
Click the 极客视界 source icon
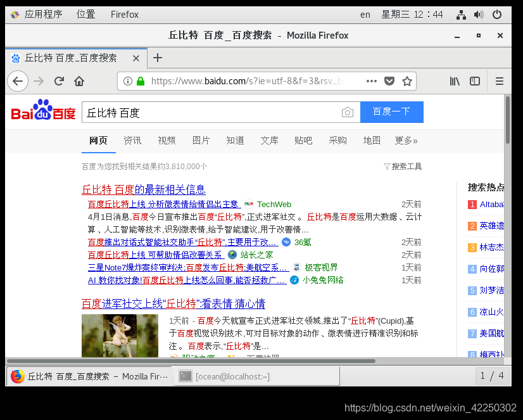296,267
